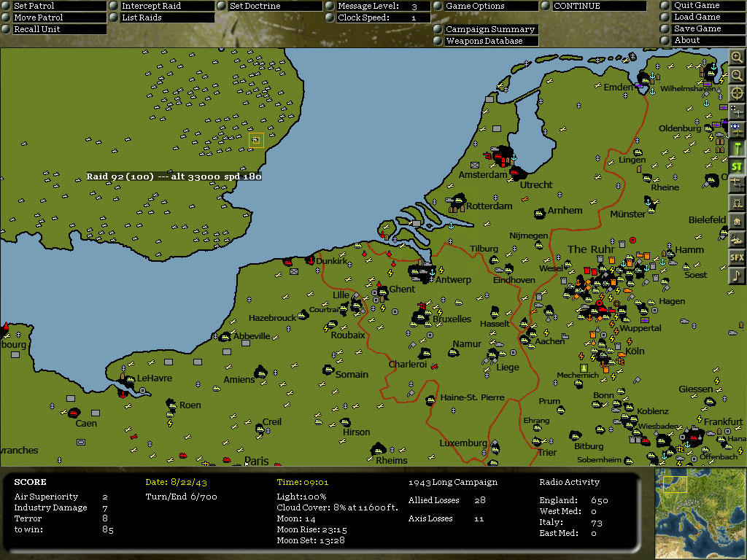Open Set Doctrine
This screenshot has width=747, height=560.
tap(270, 6)
